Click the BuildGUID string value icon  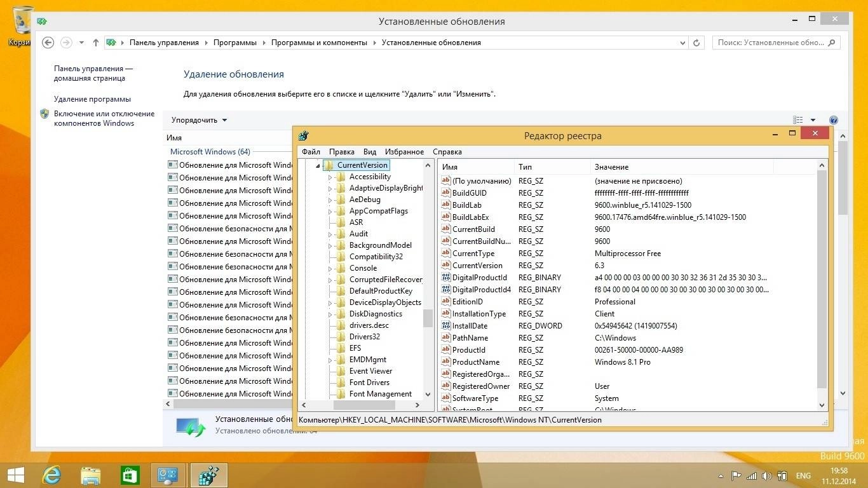[x=445, y=193]
